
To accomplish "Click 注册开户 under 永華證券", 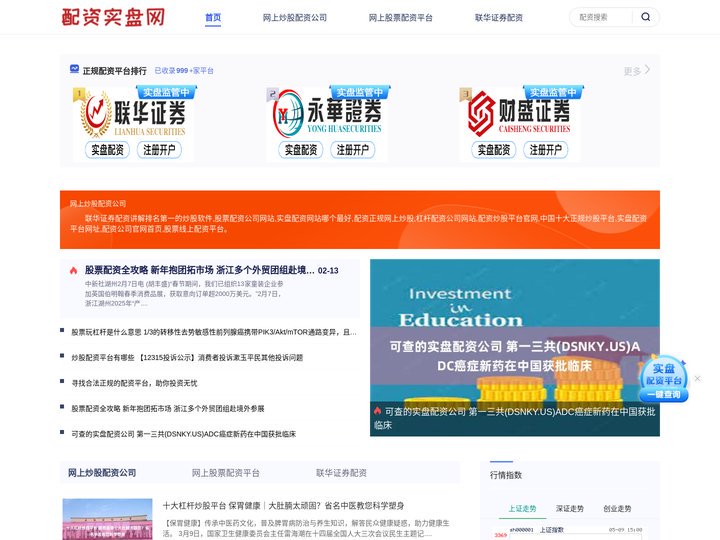I will [353, 150].
